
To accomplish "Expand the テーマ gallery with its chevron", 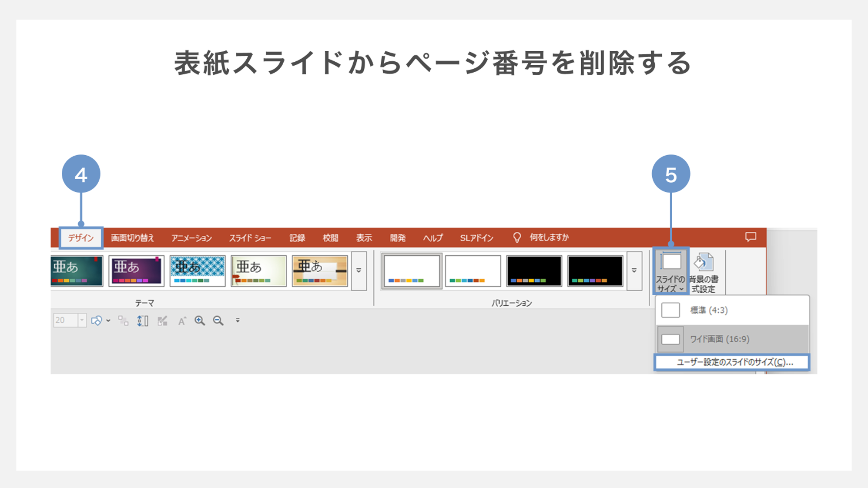I will [x=360, y=270].
